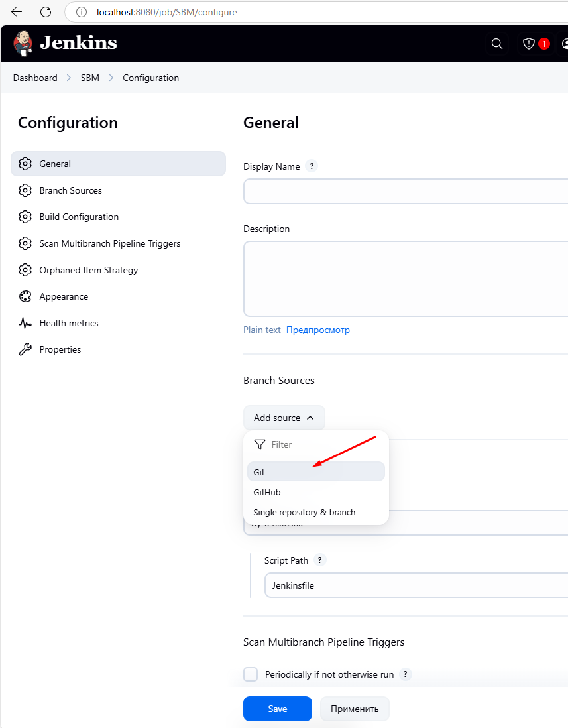The width and height of the screenshot is (568, 728).
Task: Collapse the Add source dropdown
Action: [284, 418]
